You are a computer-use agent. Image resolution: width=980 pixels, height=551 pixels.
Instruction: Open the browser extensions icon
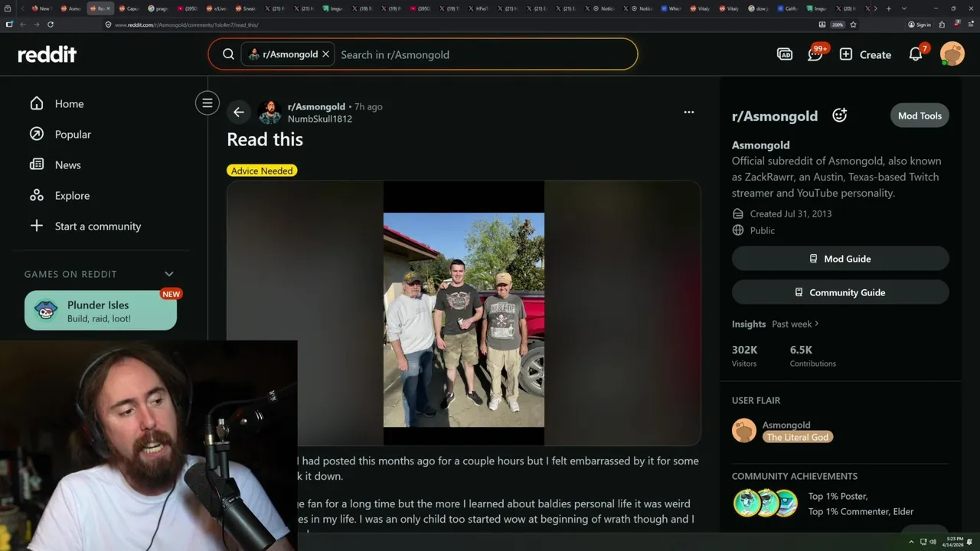tap(942, 24)
